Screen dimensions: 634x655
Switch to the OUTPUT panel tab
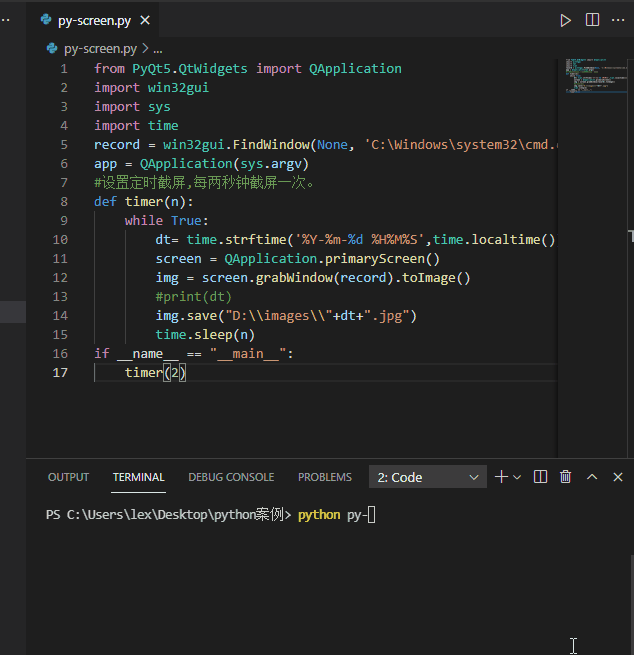[x=68, y=477]
